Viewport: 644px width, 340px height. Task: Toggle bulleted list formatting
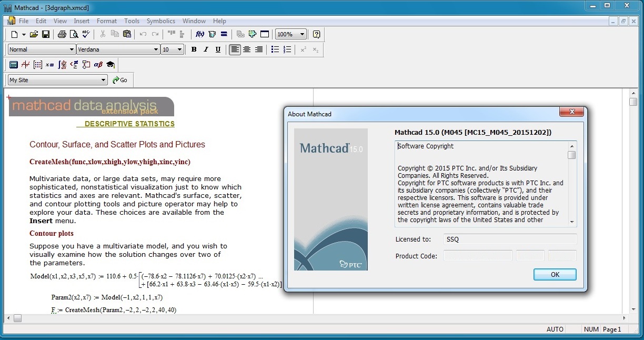point(275,49)
